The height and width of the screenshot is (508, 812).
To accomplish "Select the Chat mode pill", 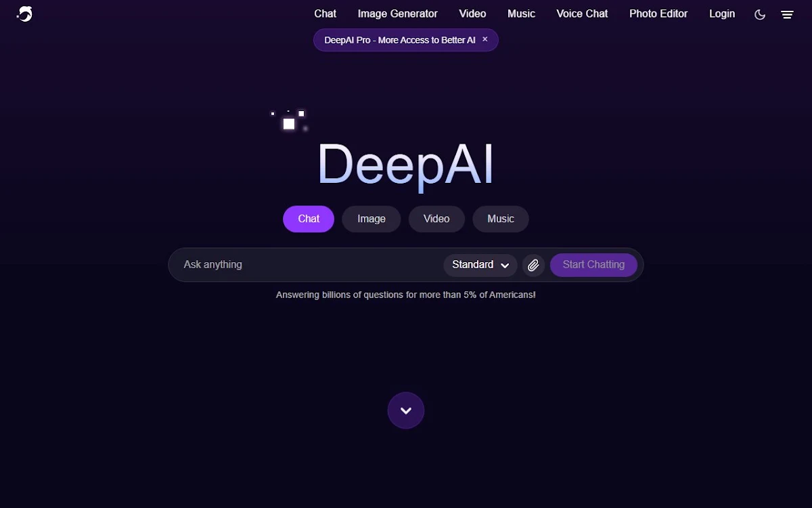I will [x=309, y=219].
